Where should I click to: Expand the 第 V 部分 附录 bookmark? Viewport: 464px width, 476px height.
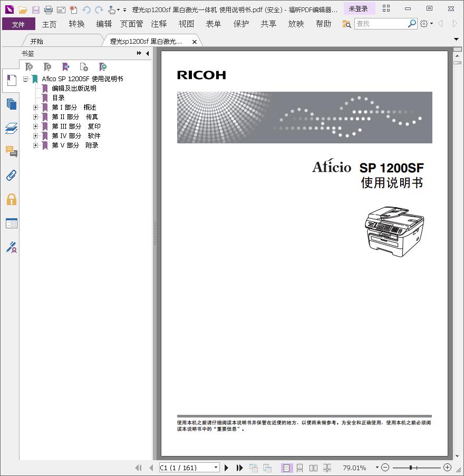35,145
